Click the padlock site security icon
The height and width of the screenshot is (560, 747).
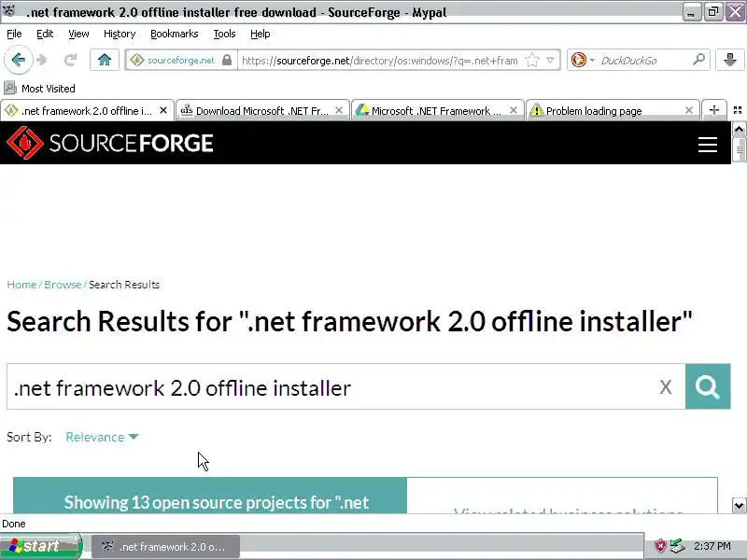[227, 60]
